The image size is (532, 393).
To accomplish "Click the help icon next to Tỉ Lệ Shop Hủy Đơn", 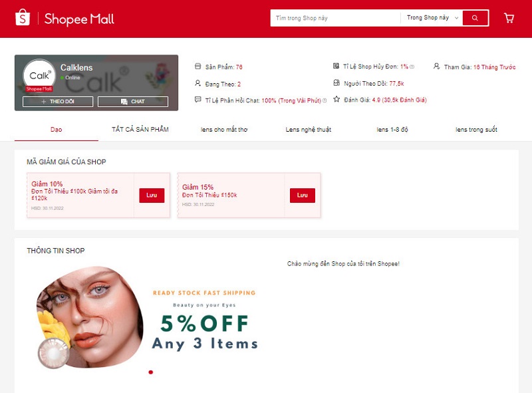I will coord(412,67).
